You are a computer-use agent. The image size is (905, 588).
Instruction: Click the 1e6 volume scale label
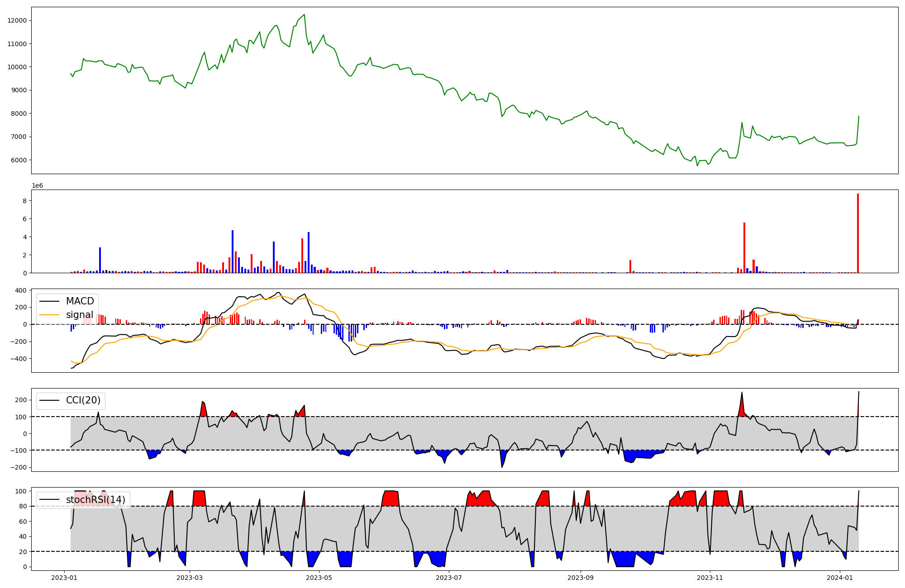pyautogui.click(x=37, y=185)
